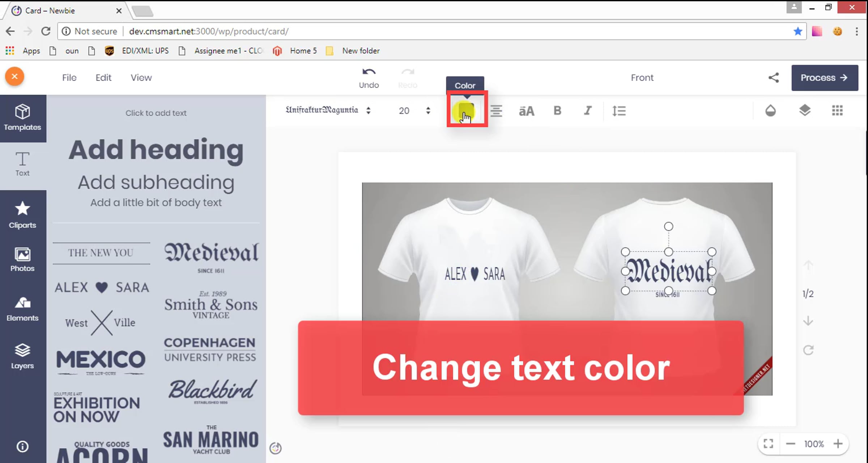Select the MEXICO text template
The image size is (868, 463).
(x=101, y=362)
